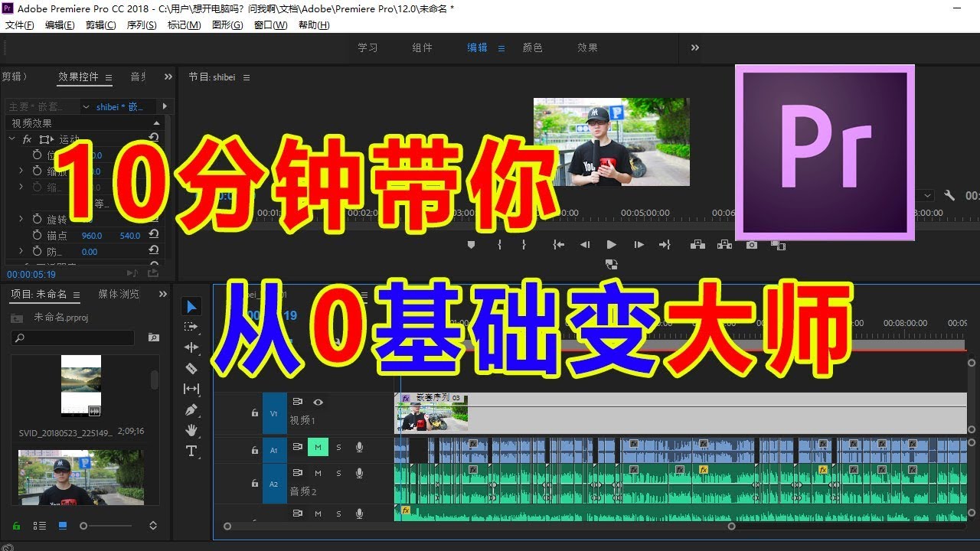
Task: Solo audio track A1
Action: (338, 448)
